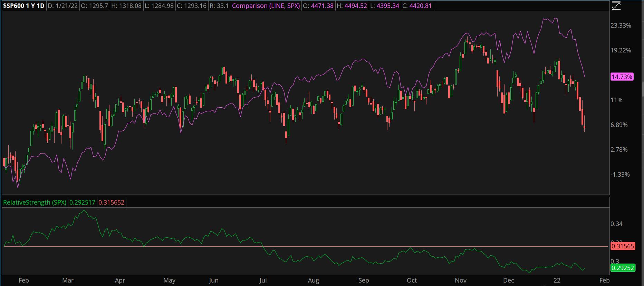Click the 11% price axis label
Screen dimensions: 644x286
click(616, 100)
